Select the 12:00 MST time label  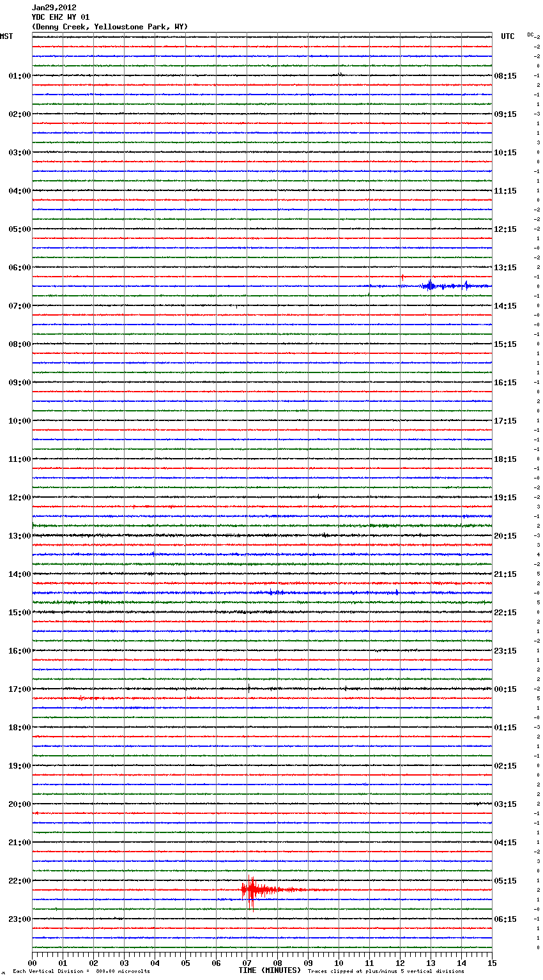point(20,498)
